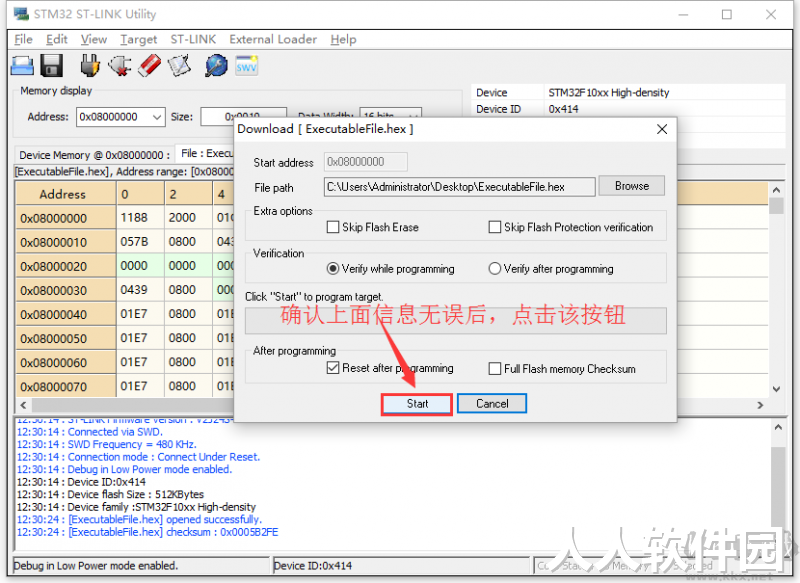Select address row 0x08000010 in grid
The width and height of the screenshot is (800, 583).
point(66,242)
